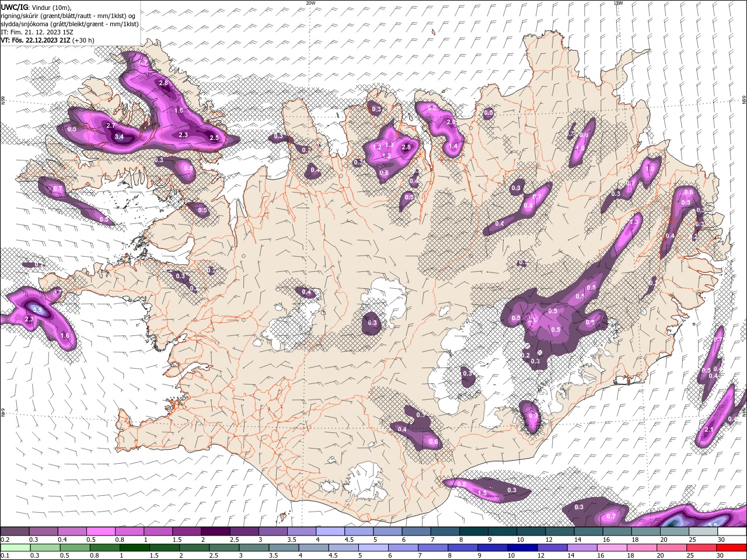Click the 'slydda/snjókoma' legend description line
This screenshot has width=747, height=560.
click(69, 24)
